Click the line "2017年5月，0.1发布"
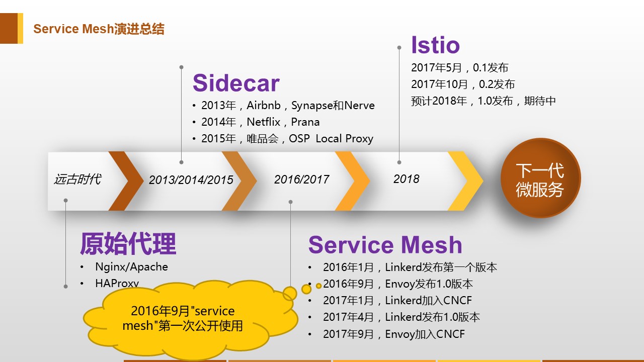Viewport: 644px width, 362px height. coord(460,67)
